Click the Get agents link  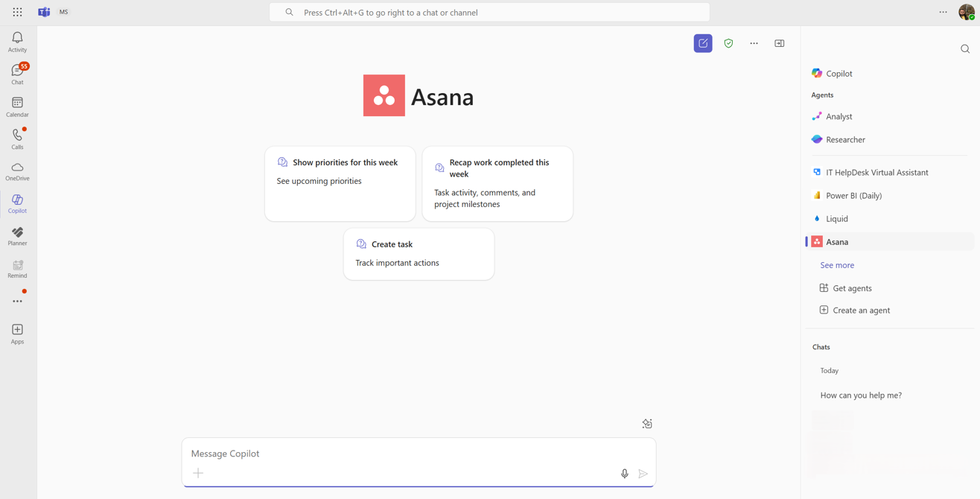tap(852, 288)
